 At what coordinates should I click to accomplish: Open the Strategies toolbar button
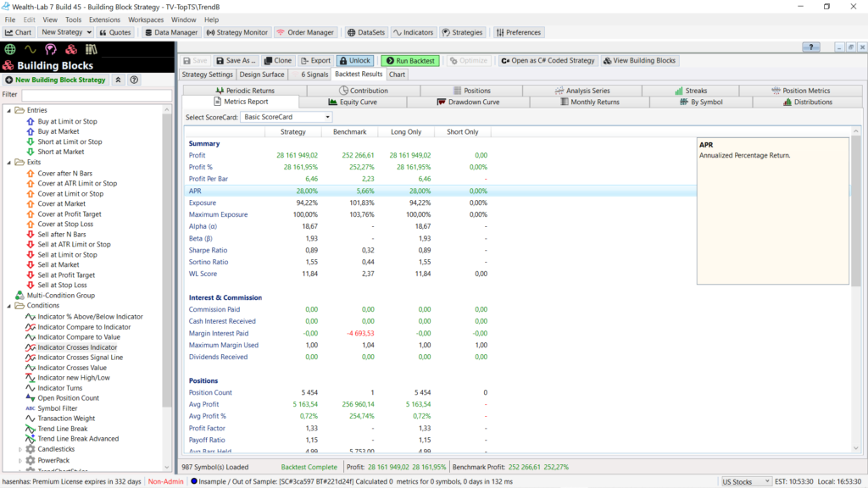[x=462, y=32]
